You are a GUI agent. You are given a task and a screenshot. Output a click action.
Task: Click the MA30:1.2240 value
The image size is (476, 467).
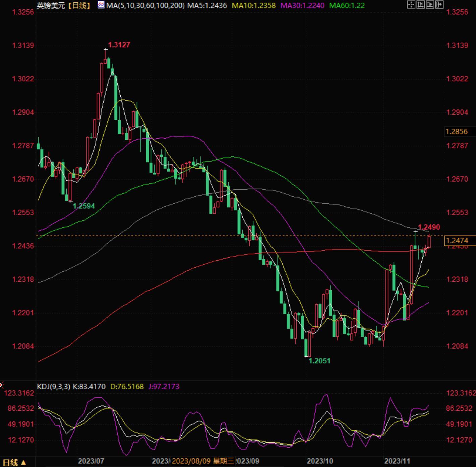pos(302,5)
